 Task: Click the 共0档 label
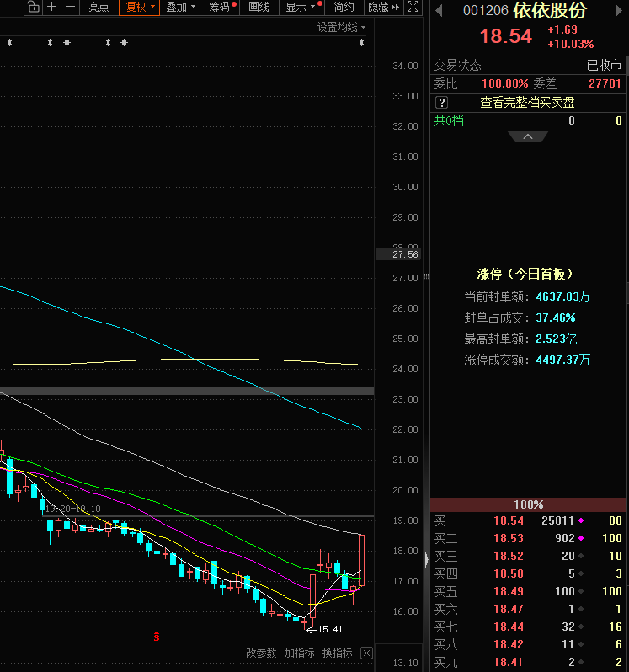tap(449, 120)
